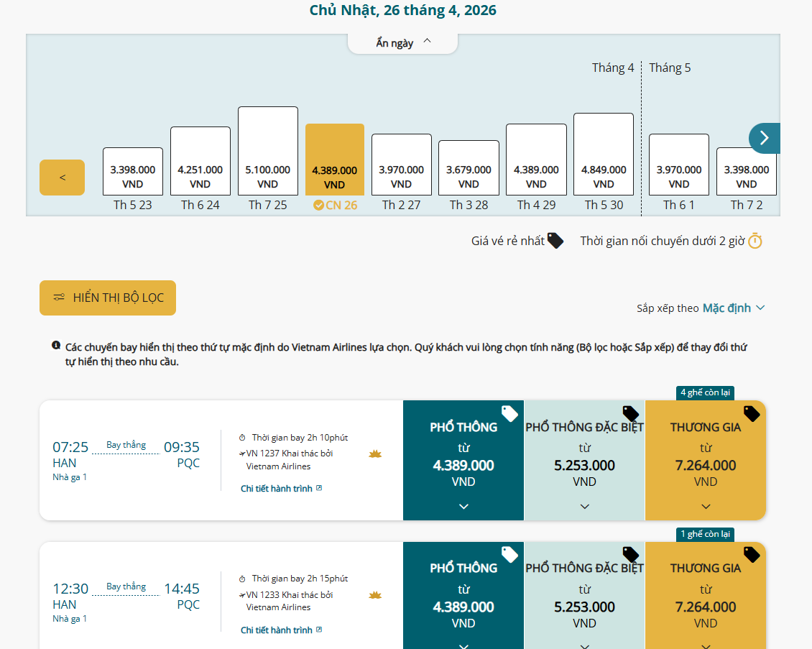This screenshot has height=649, width=812.
Task: Click the white tag icon on the 07:25 Phổ Thông fare
Action: click(x=509, y=413)
